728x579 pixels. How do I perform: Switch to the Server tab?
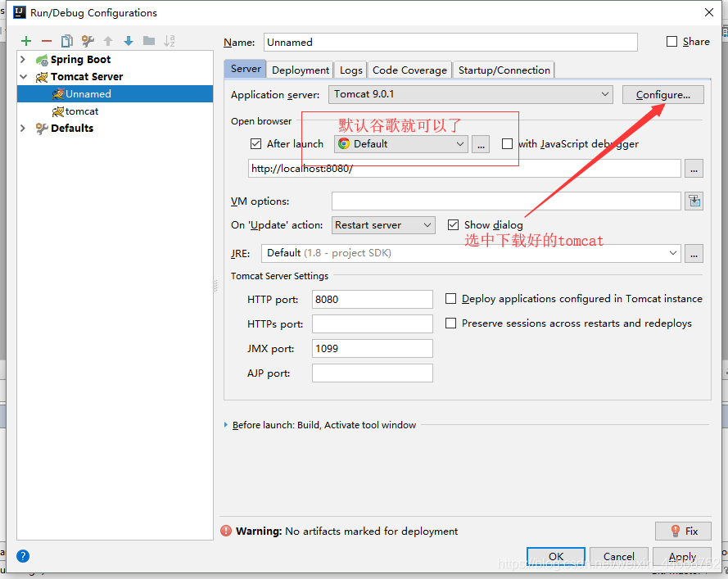pos(245,69)
